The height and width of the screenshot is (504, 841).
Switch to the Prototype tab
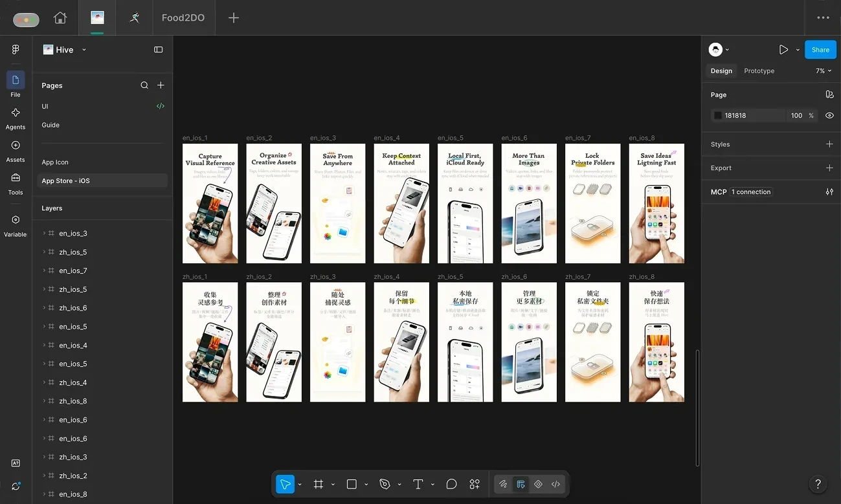pyautogui.click(x=759, y=71)
